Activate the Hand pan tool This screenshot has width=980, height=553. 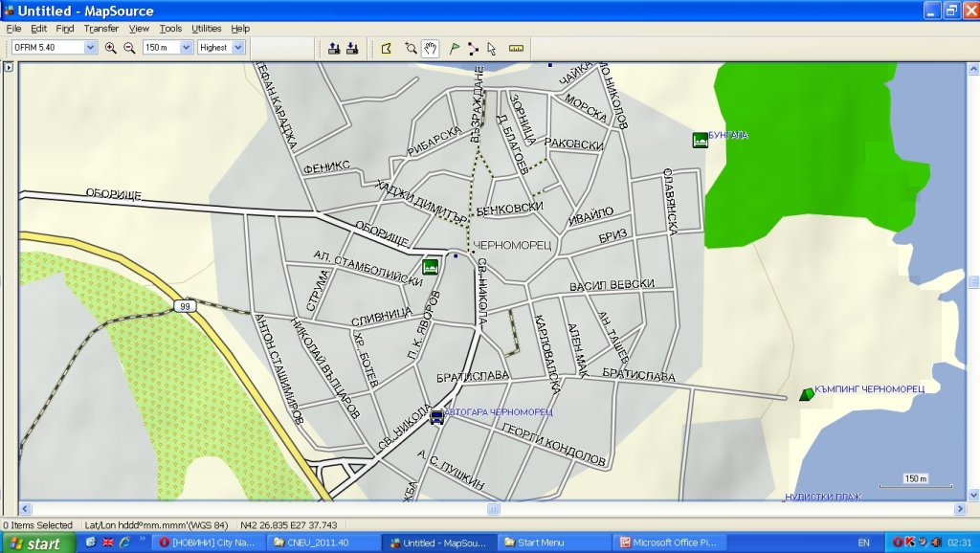[x=431, y=47]
